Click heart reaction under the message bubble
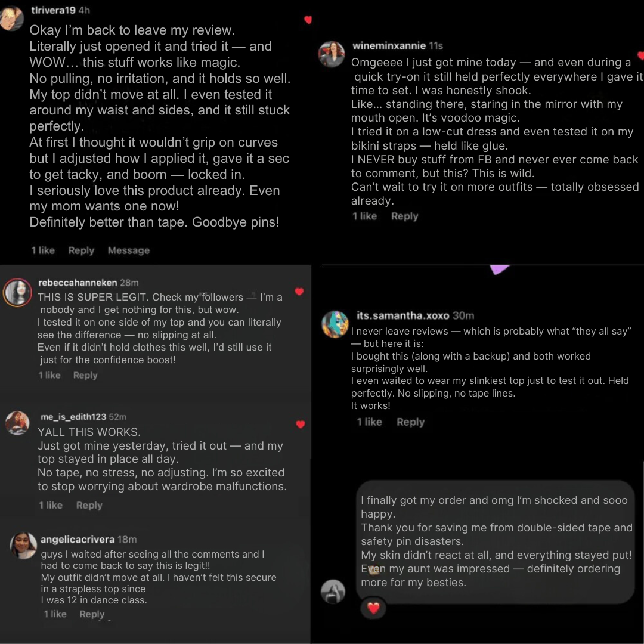This screenshot has width=644, height=644. click(x=373, y=608)
